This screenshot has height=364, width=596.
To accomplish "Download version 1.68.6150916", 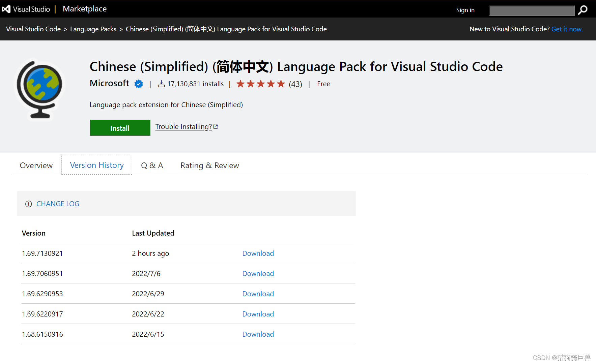I will pos(258,334).
